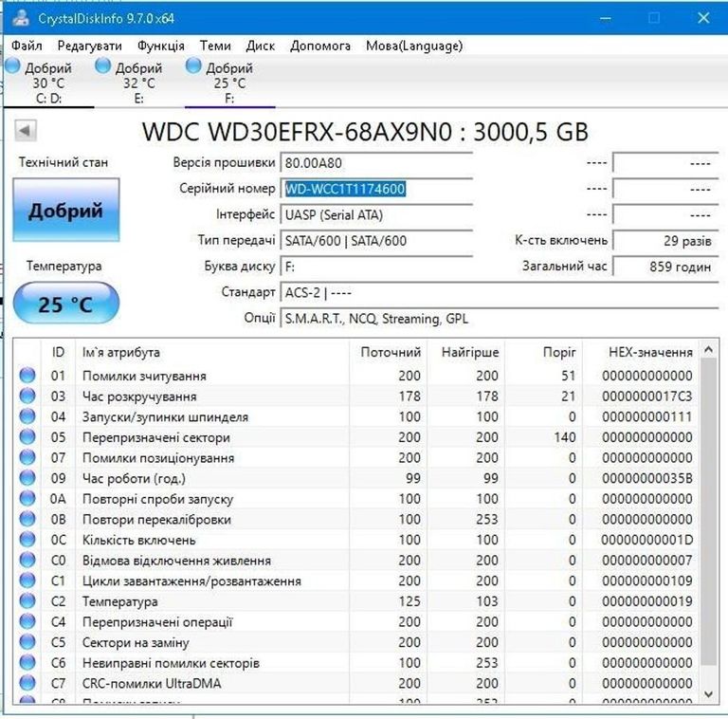The height and width of the screenshot is (719, 728).
Task: Click the CrystalDiskInfo app icon in title bar
Action: [x=21, y=18]
